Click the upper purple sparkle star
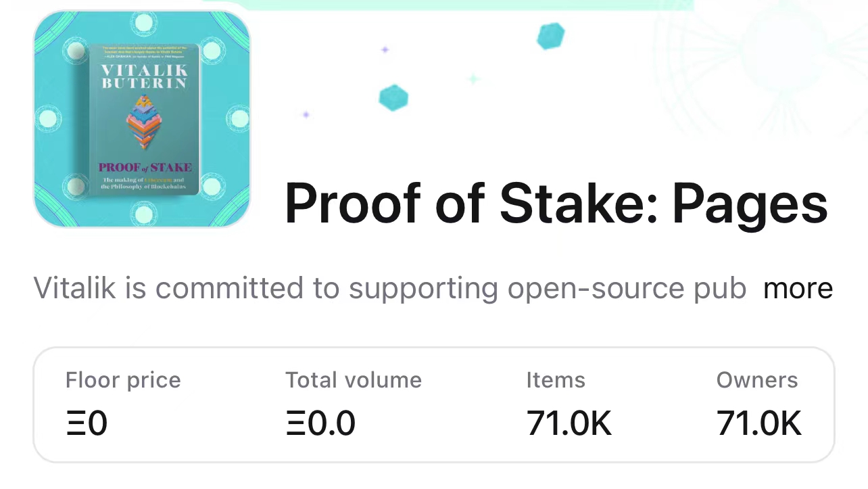This screenshot has width=868, height=489. click(385, 49)
